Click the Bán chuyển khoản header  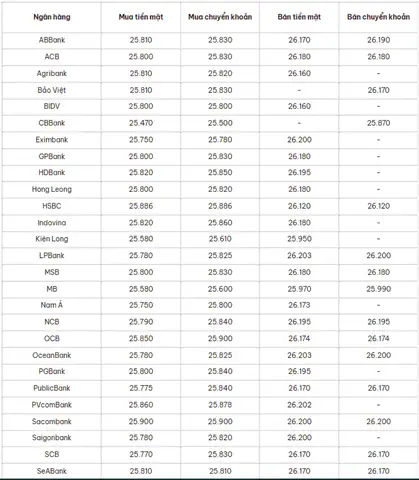(378, 17)
